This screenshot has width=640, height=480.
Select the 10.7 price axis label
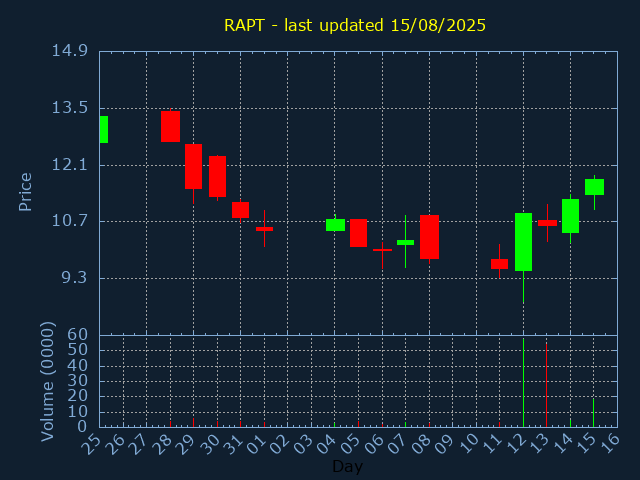click(x=69, y=221)
